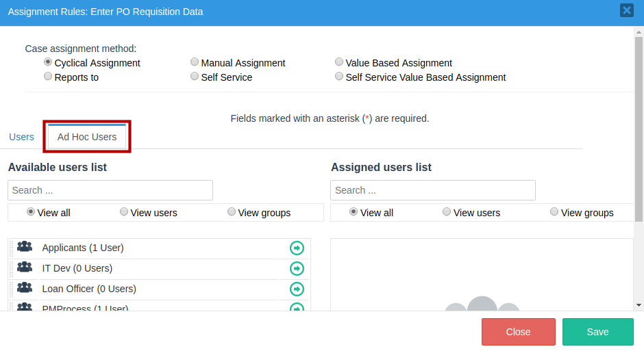Select the Reports to option
The height and width of the screenshot is (351, 644).
(48, 77)
